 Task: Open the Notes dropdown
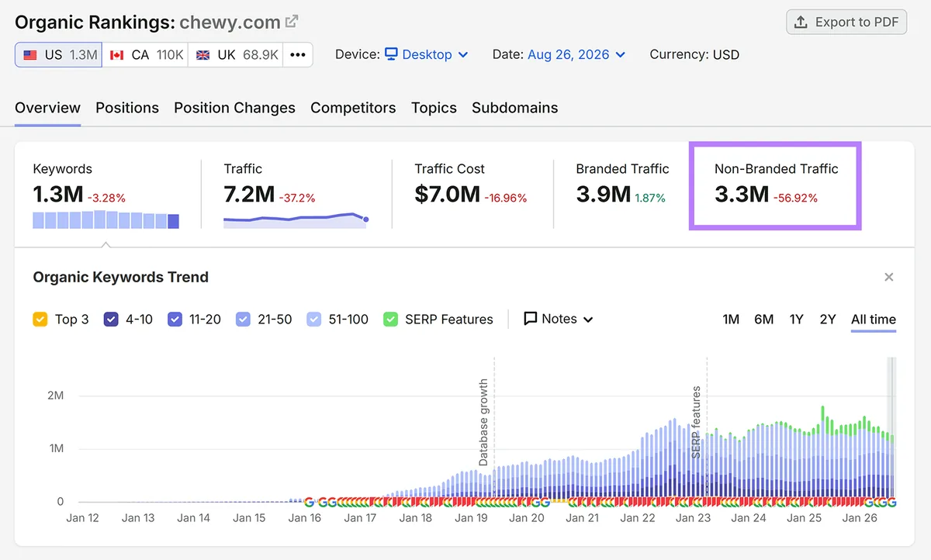pos(559,319)
